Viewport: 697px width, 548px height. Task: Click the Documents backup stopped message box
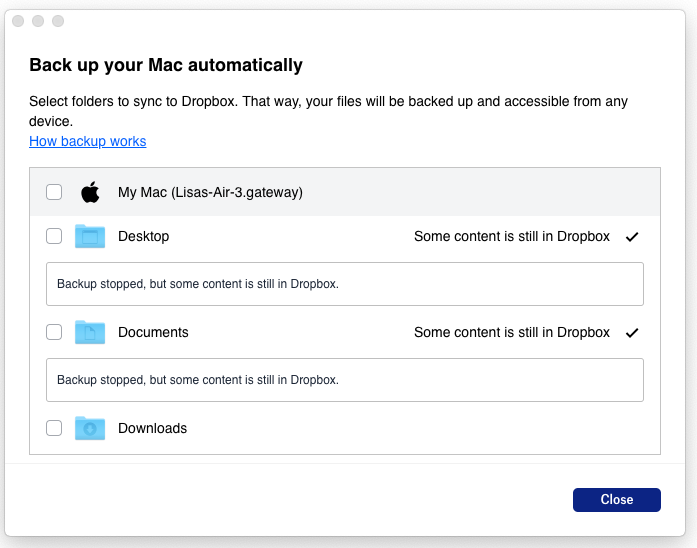344,380
